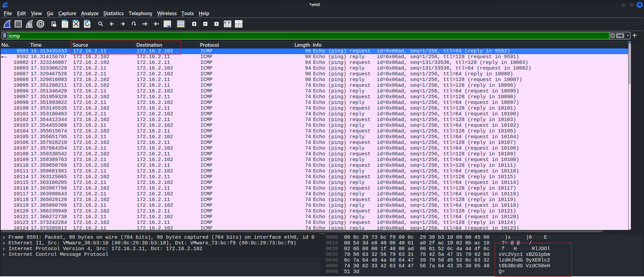This screenshot has width=644, height=277.
Task: Toggle packet list colorization
Action: pos(181,24)
